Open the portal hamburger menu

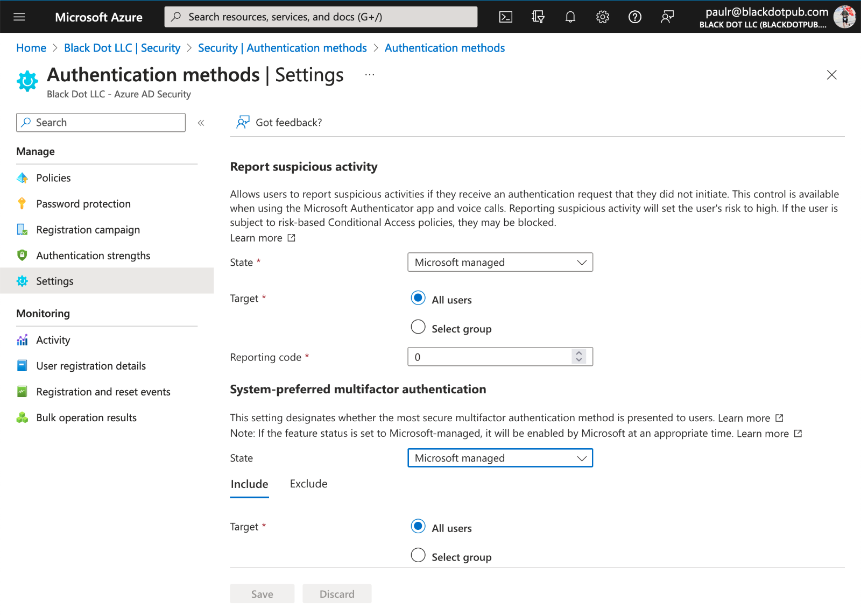click(19, 17)
